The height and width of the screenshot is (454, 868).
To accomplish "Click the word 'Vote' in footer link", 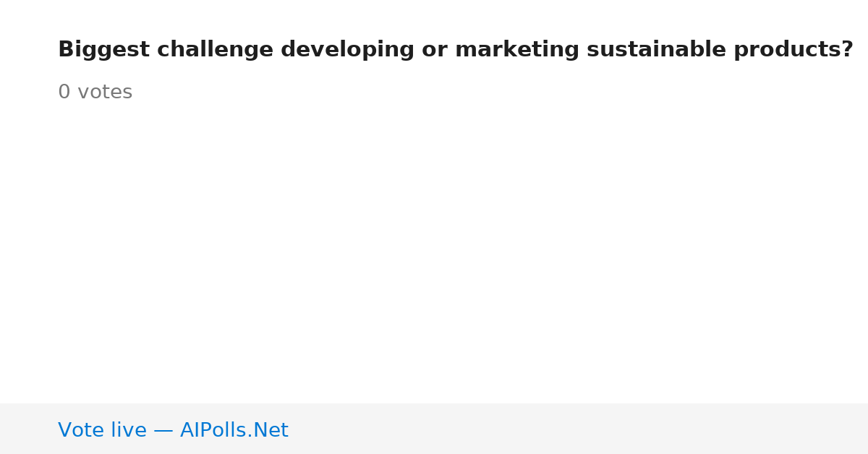I will point(78,431).
